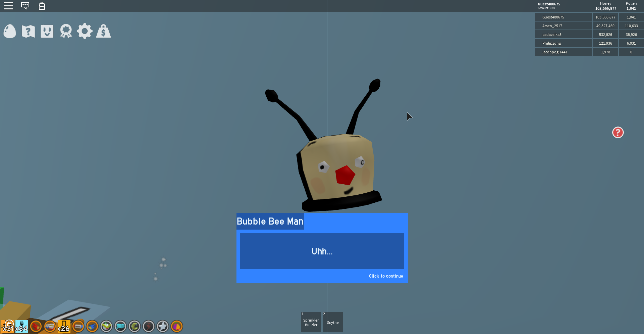
Task: Open the egg inventory menu
Action: point(10,32)
